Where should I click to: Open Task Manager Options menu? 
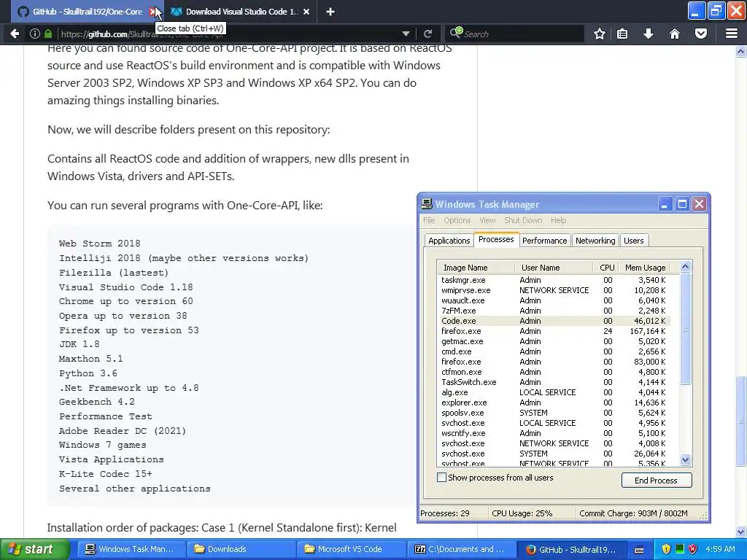point(457,220)
